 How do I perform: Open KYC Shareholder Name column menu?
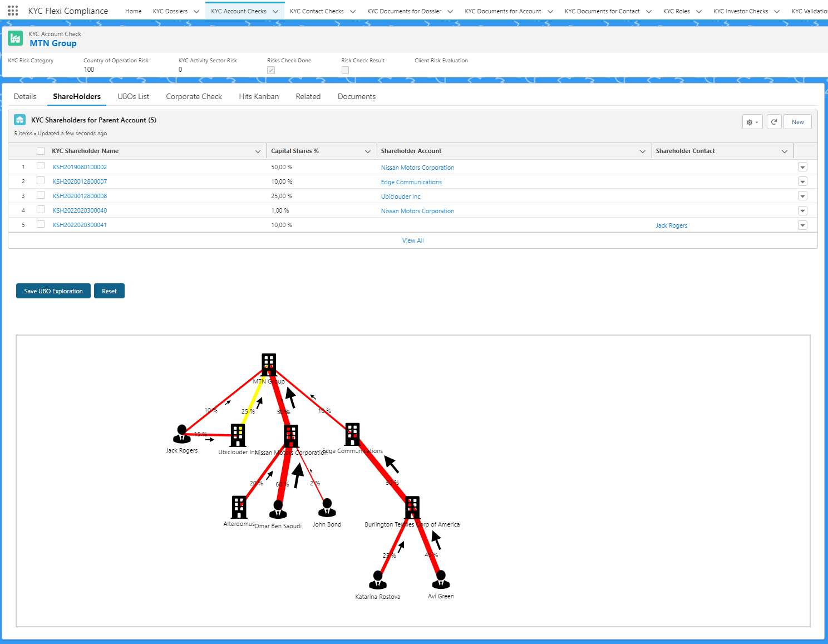coord(258,151)
